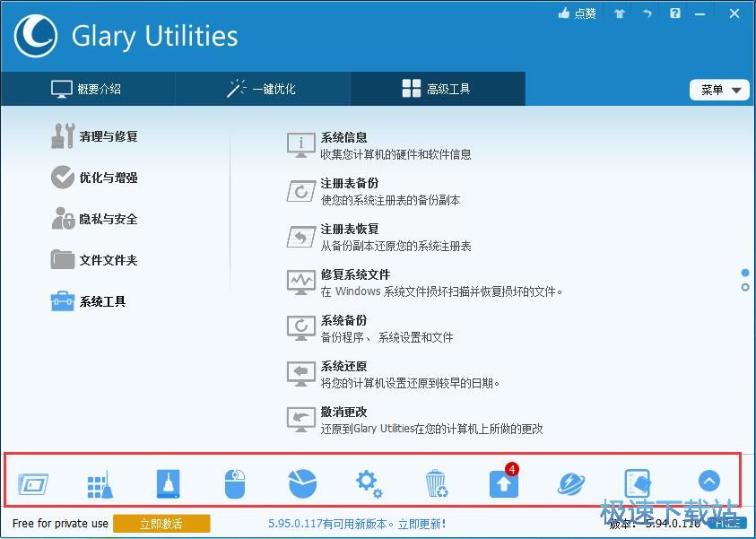Viewport: 756px width, 539px height.
Task: Open the 注册表恢复 registry restore icon
Action: pyautogui.click(x=300, y=237)
